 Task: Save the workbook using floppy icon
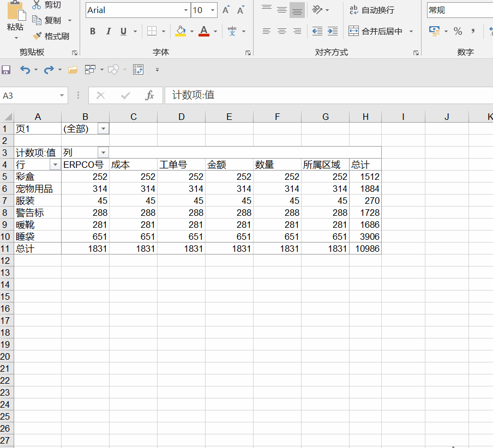(6, 69)
